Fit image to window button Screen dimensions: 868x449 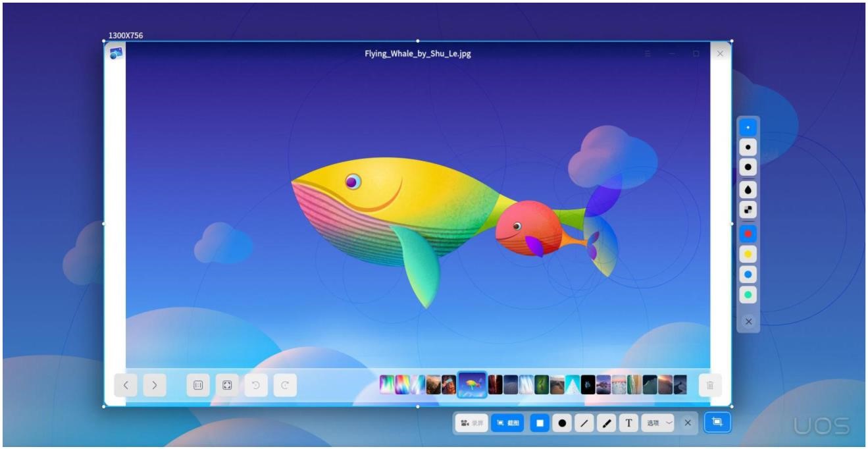(227, 385)
